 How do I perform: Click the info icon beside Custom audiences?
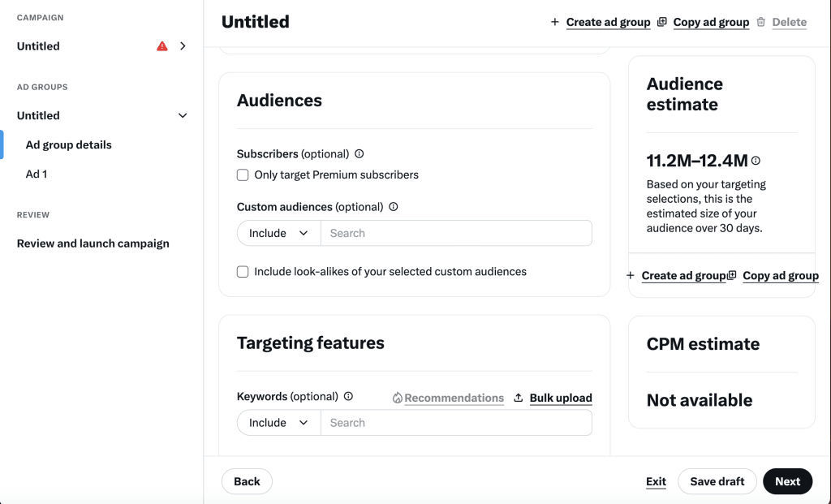393,206
